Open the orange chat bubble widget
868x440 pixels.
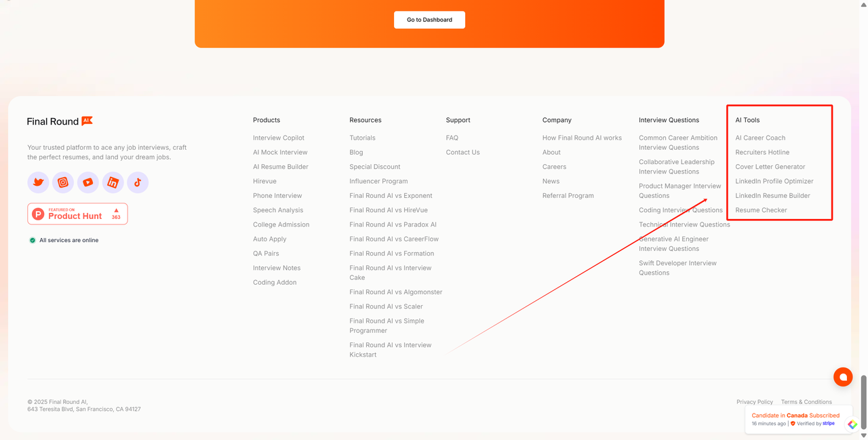click(843, 377)
